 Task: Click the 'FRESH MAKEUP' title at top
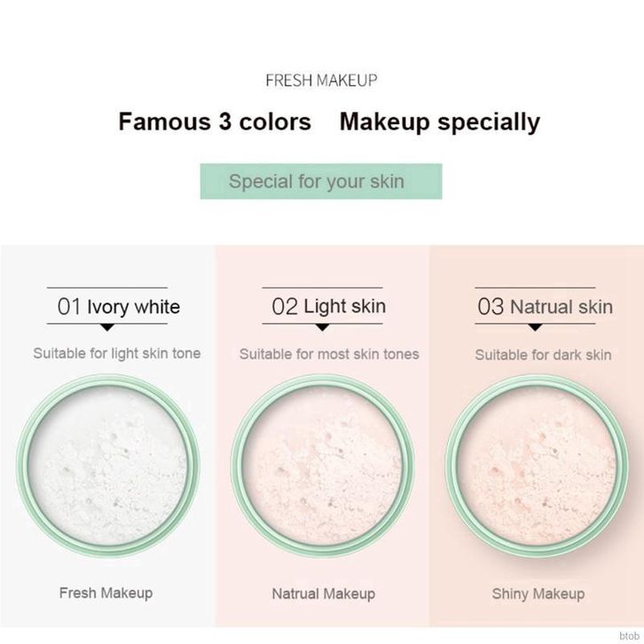(322, 80)
